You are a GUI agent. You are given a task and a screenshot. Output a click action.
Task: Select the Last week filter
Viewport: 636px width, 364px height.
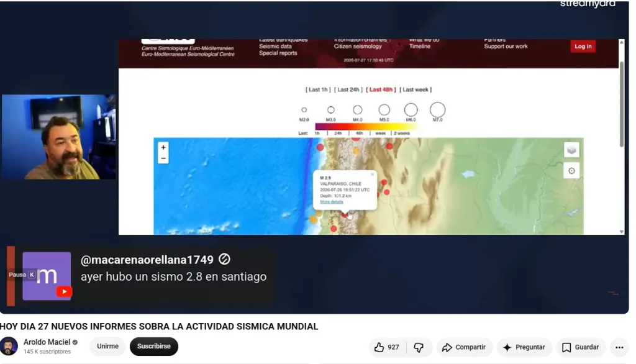tap(416, 89)
